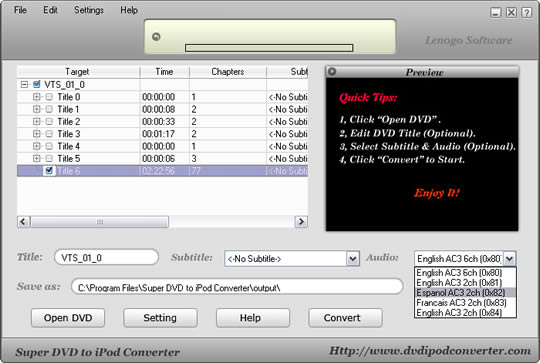Open the dvdipodconverter.com link
The height and width of the screenshot is (363, 540).
pyautogui.click(x=430, y=351)
